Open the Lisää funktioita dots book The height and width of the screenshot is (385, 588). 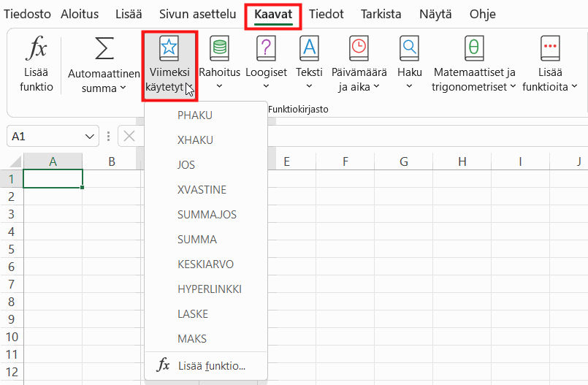(x=550, y=48)
